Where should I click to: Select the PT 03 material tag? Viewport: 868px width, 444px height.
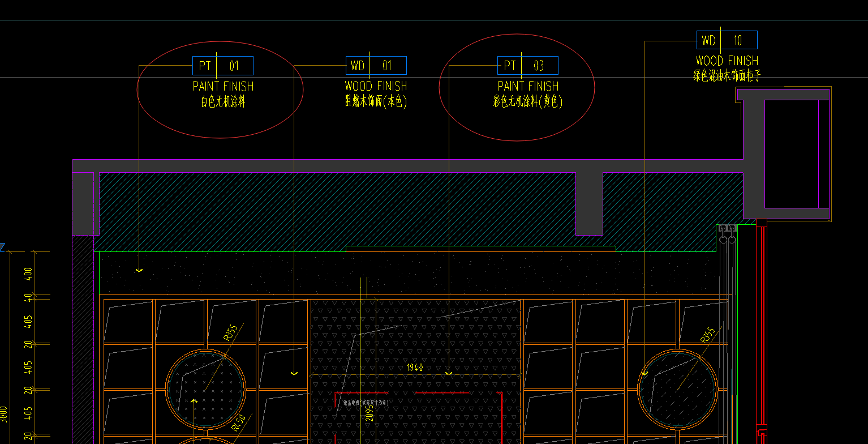528,66
